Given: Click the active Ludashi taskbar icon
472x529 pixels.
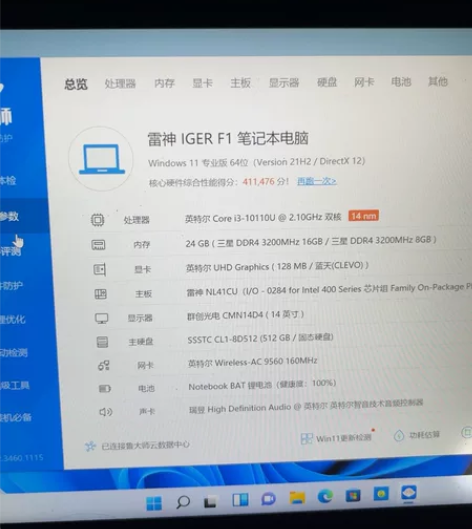Looking at the screenshot, I should click(x=409, y=493).
